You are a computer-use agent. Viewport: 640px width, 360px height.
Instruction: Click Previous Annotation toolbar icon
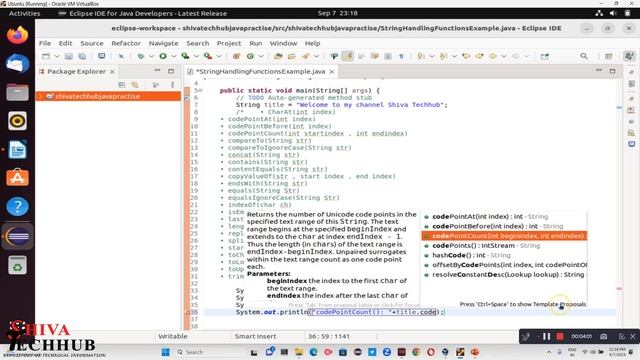(x=443, y=56)
